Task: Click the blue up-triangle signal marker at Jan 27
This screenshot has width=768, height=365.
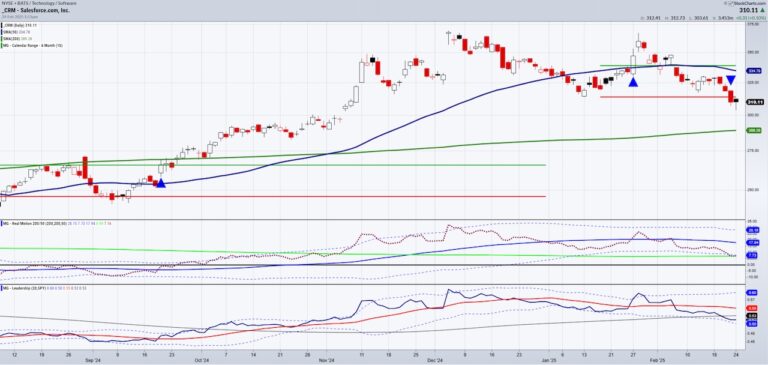Action: coord(633,82)
